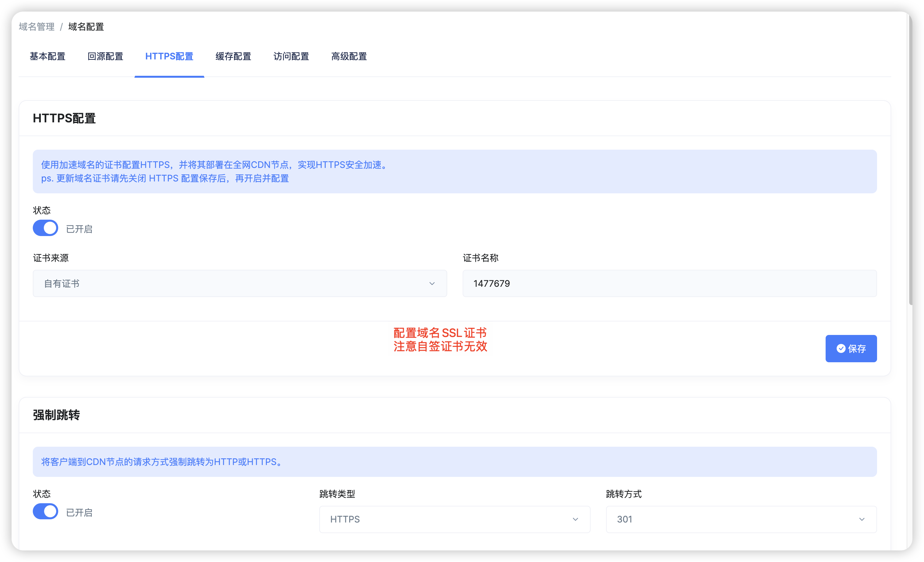Screen dimensions: 924x562
Task: Switch to the 高级配置 tab
Action: click(x=349, y=57)
